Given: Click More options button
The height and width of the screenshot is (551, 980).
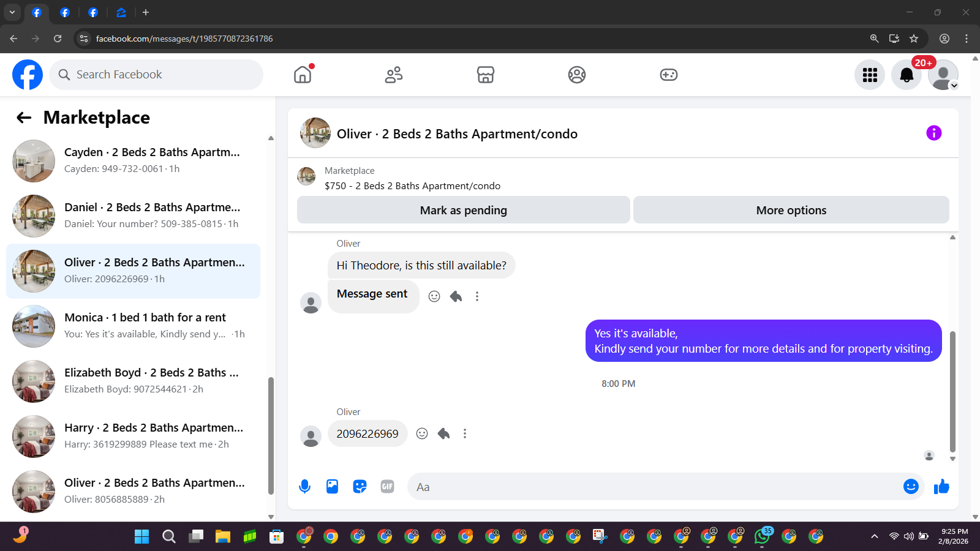Looking at the screenshot, I should [791, 210].
